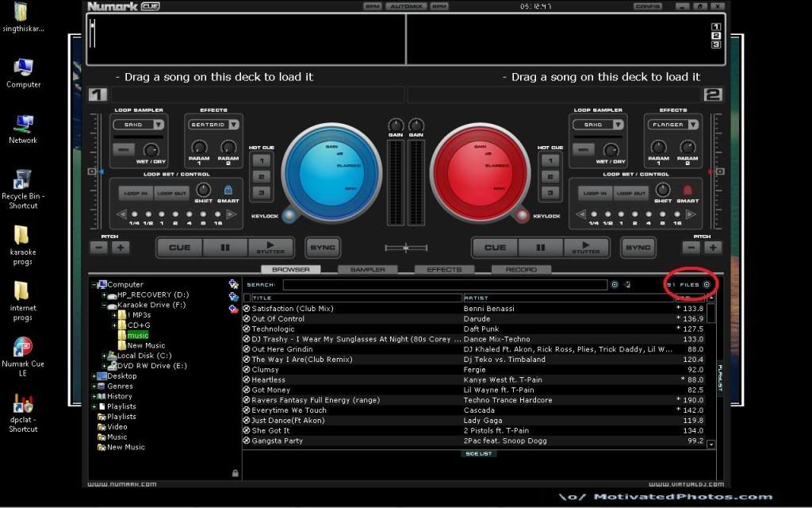Open search options icon next to search field
This screenshot has height=508, width=812.
point(615,285)
